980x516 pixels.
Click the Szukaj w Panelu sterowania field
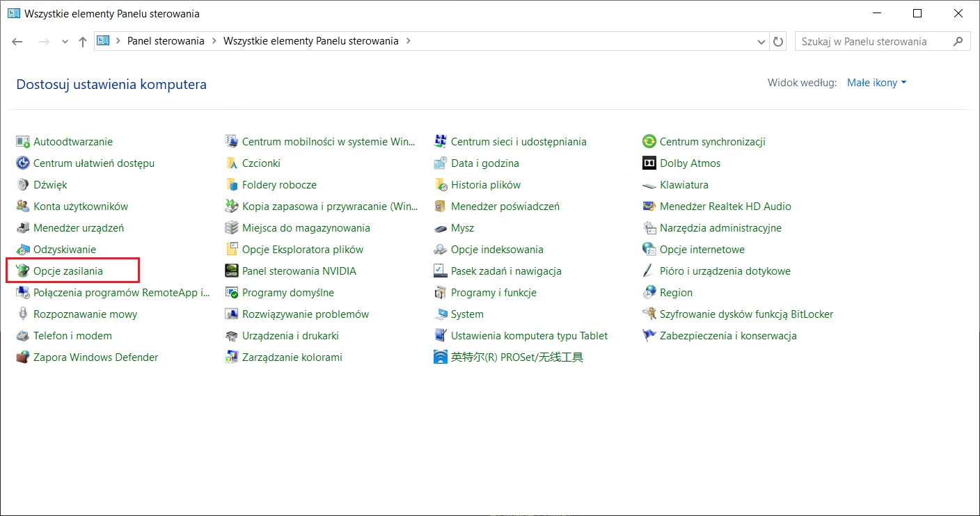click(874, 42)
